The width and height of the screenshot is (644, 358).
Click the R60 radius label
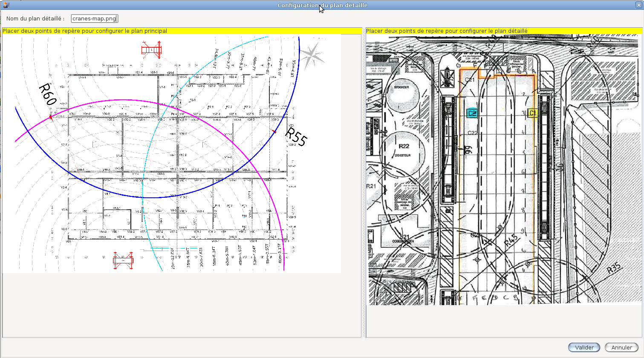tap(48, 95)
